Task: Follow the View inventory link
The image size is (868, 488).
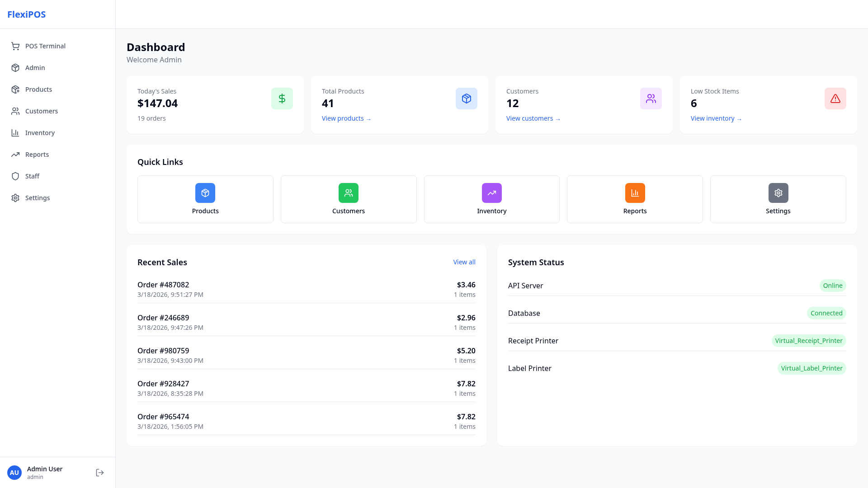Action: point(716,118)
